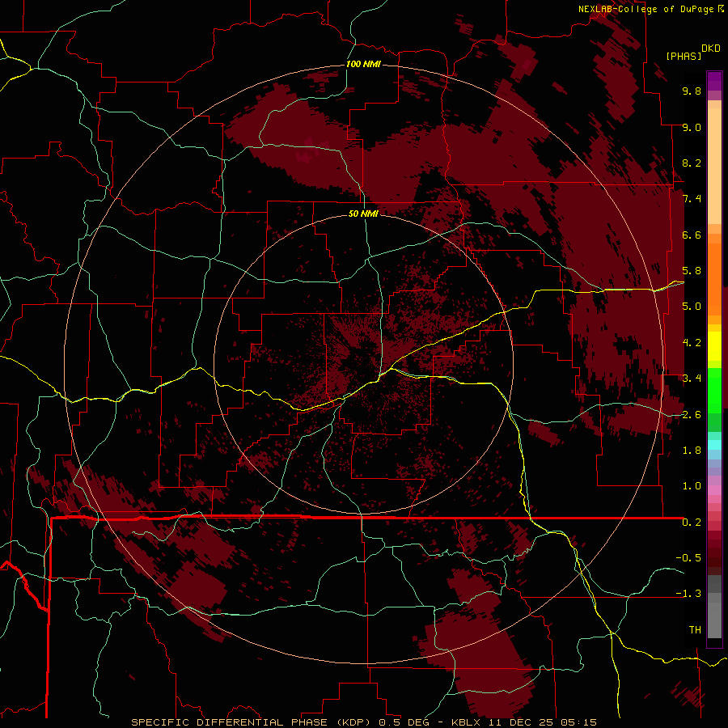Click the 3.4 legend value

[692, 379]
